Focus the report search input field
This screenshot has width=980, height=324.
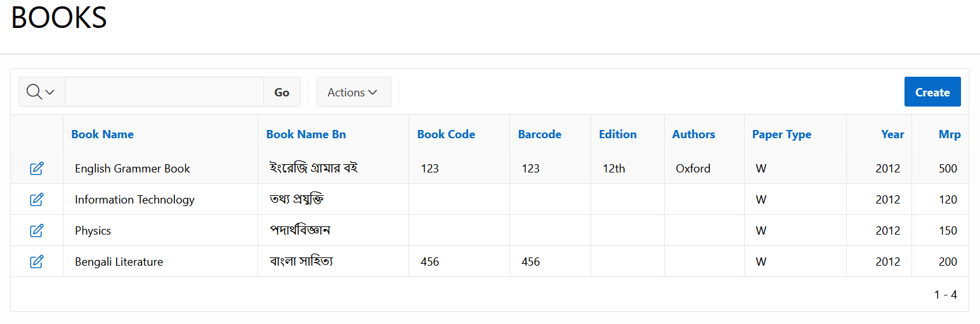click(x=164, y=92)
